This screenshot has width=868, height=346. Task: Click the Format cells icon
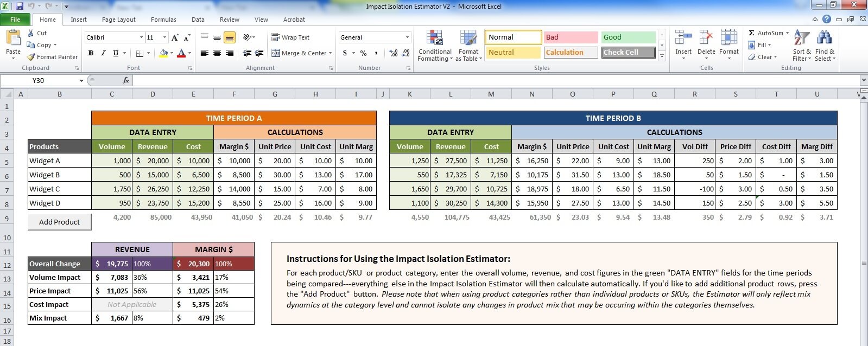point(729,38)
